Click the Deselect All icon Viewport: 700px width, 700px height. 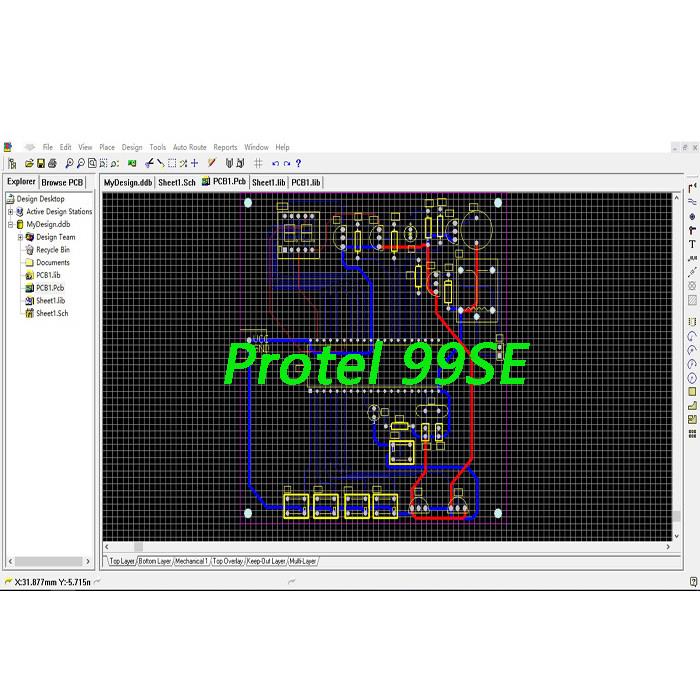click(x=183, y=163)
